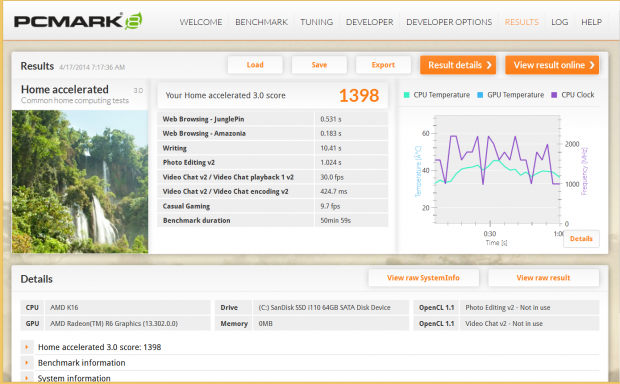Open chart Details button
Image resolution: width=620 pixels, height=384 pixels.
click(x=581, y=238)
